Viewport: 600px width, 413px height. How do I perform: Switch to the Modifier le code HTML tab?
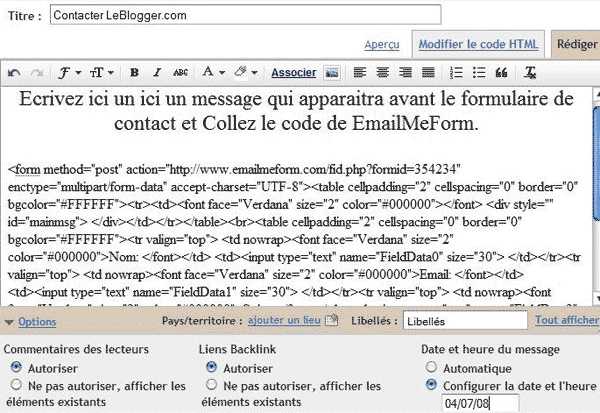click(x=478, y=44)
